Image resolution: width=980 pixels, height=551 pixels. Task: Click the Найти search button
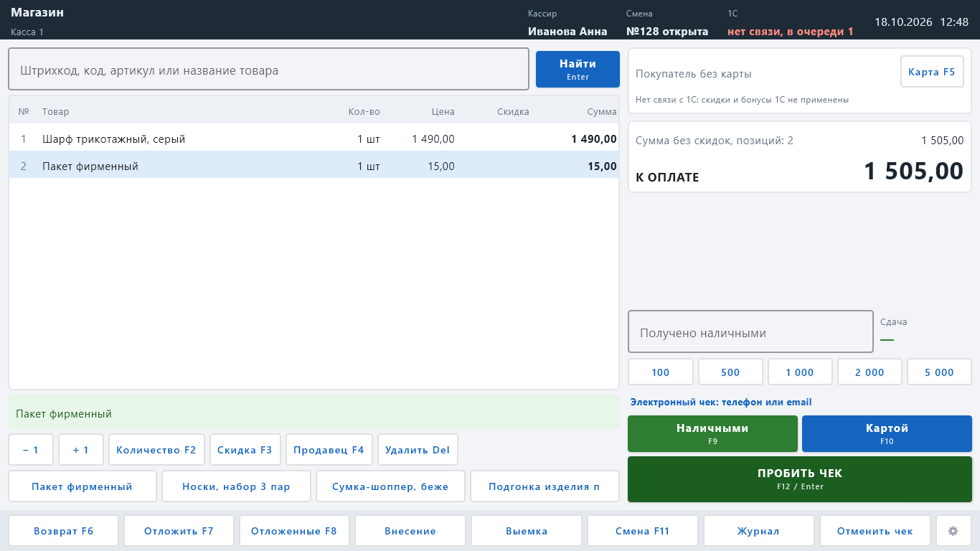tap(578, 70)
